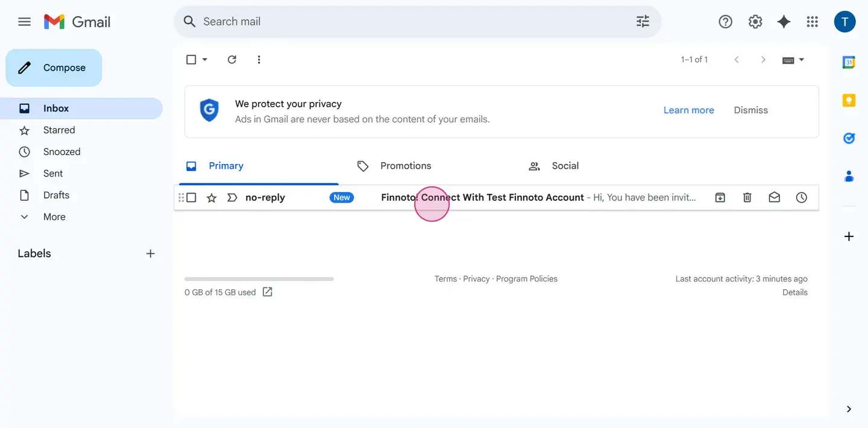Mark the Finnoto email as read
The image size is (868, 428).
(x=774, y=198)
